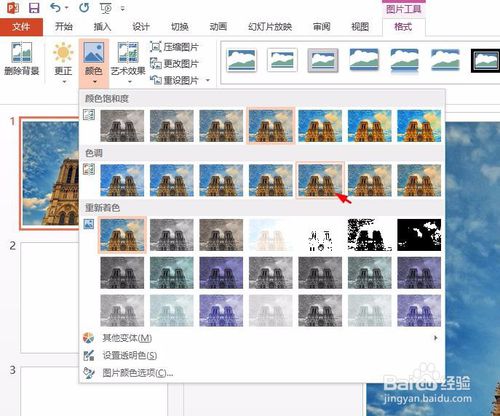The width and height of the screenshot is (500, 416).
Task: Expand the 重设图片 dropdown arrow
Action: [208, 80]
